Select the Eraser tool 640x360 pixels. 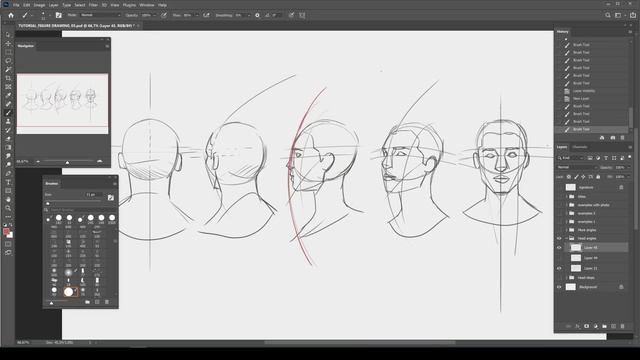(x=8, y=139)
